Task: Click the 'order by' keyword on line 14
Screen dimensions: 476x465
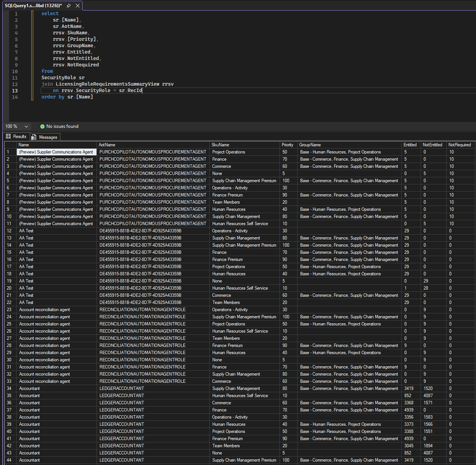Action: click(x=53, y=97)
